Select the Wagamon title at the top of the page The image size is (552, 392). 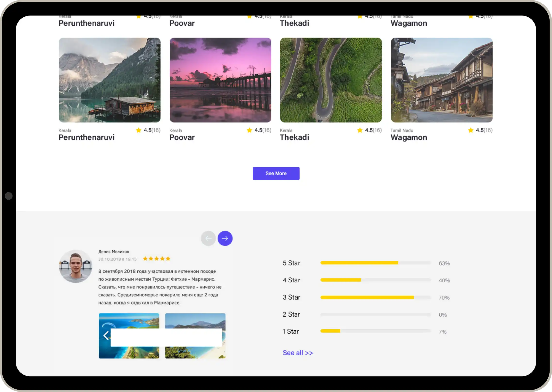click(x=409, y=23)
